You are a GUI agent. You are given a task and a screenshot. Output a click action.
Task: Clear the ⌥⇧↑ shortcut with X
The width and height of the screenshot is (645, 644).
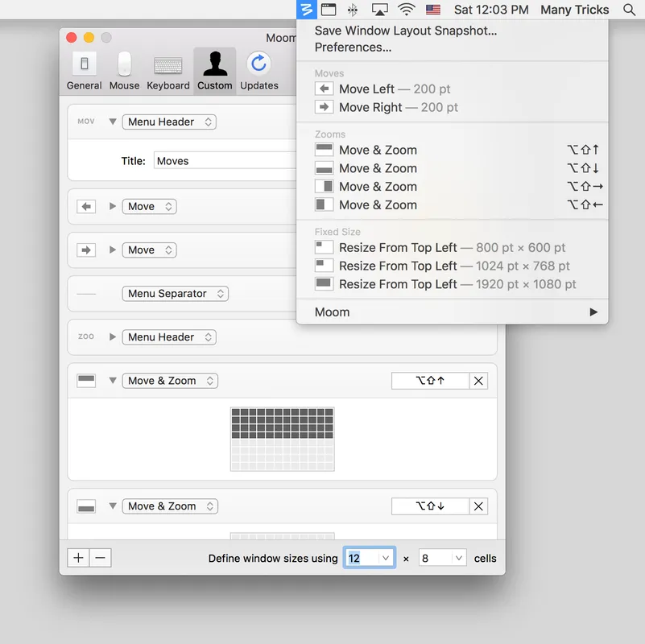[478, 381]
